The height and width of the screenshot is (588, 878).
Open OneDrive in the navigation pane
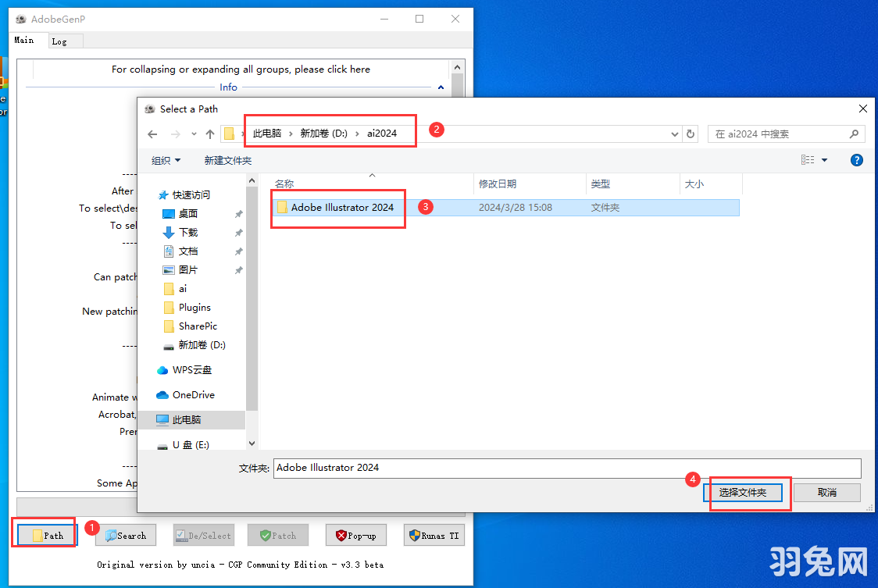[193, 395]
